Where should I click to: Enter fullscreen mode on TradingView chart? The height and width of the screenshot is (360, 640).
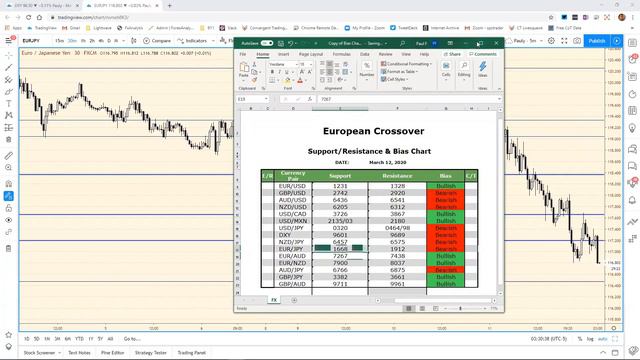coord(564,41)
